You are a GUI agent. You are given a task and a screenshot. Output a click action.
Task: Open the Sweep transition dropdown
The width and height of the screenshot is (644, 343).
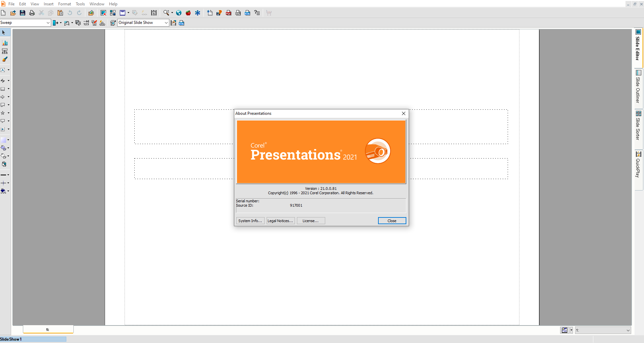[48, 23]
